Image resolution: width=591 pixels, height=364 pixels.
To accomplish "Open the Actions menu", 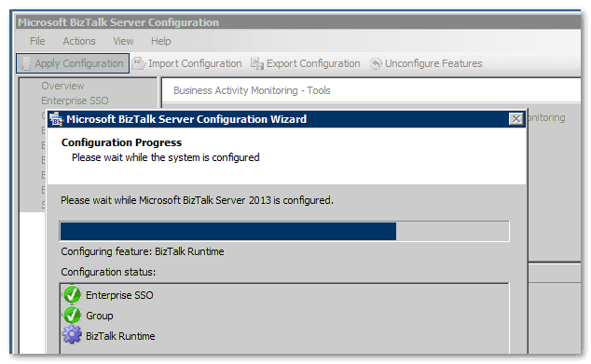I will (79, 41).
